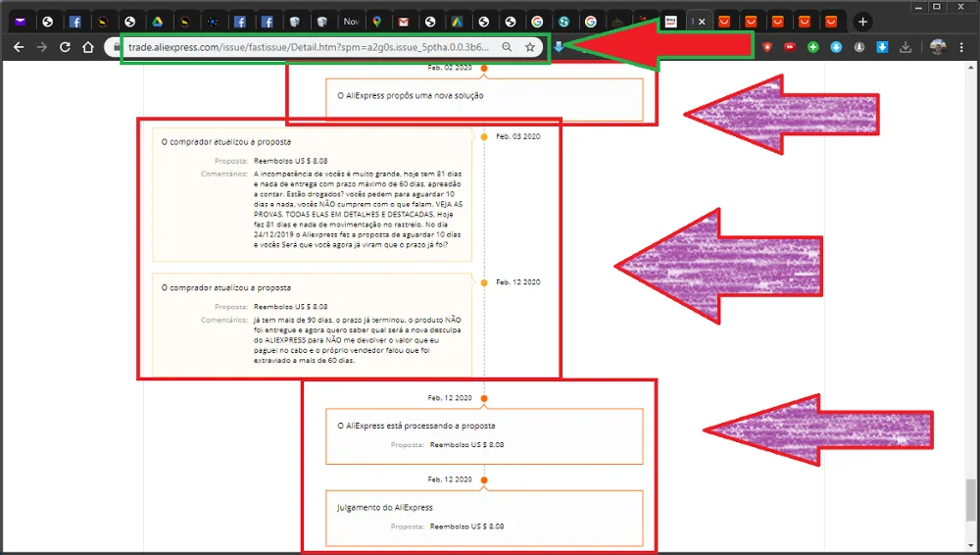980x555 pixels.
Task: Switch to the Google Maps tab
Action: (377, 22)
